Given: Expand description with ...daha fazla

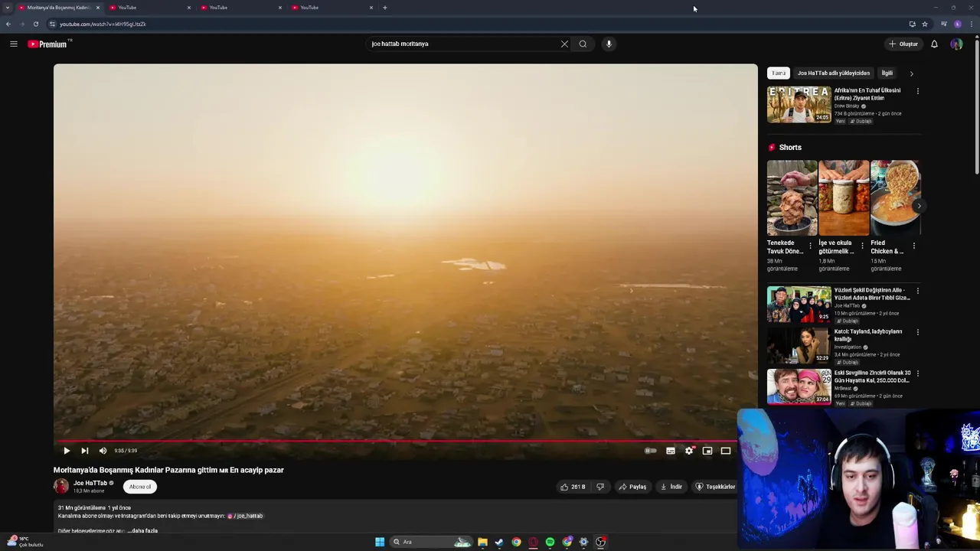Looking at the screenshot, I should (x=142, y=530).
